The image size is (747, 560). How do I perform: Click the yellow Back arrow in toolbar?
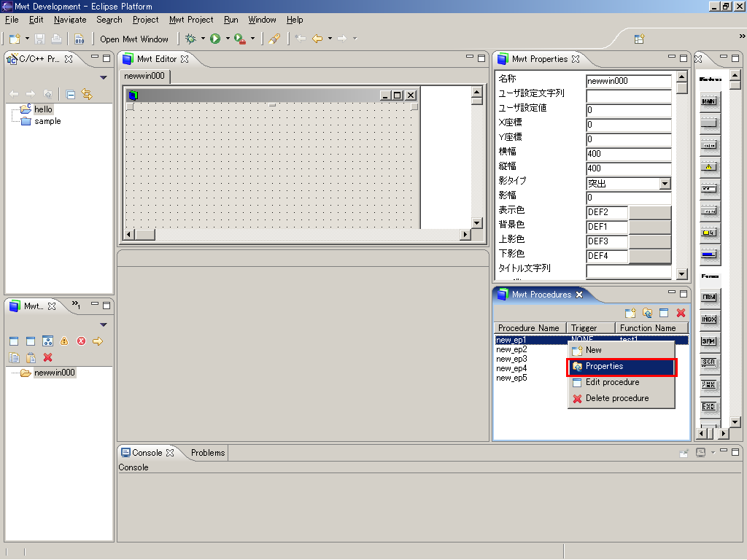coord(317,39)
